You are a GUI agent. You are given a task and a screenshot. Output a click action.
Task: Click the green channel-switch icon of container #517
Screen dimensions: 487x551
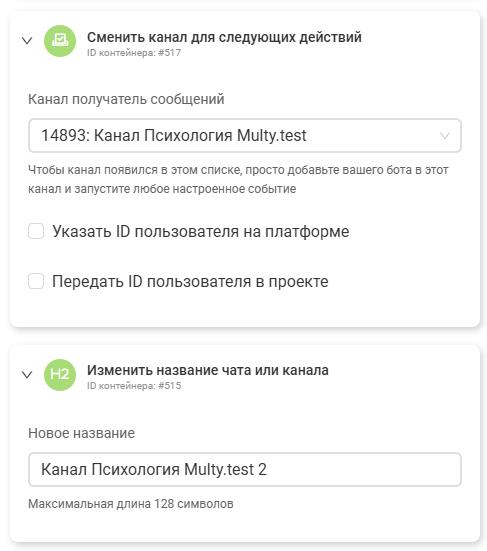coord(60,41)
